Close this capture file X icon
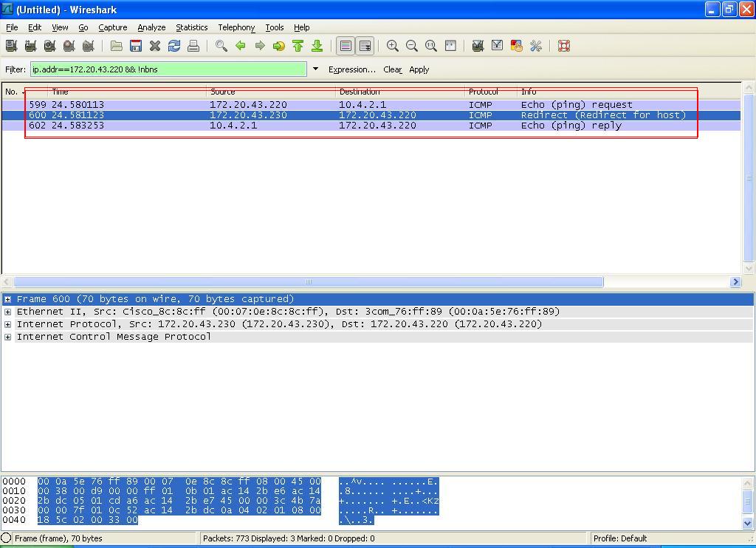The image size is (756, 548). (x=155, y=46)
